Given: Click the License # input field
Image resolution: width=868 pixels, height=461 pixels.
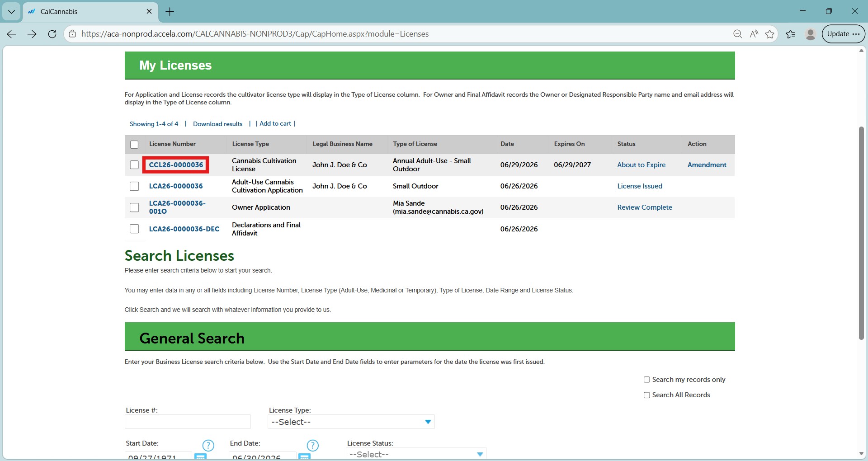Looking at the screenshot, I should 188,422.
